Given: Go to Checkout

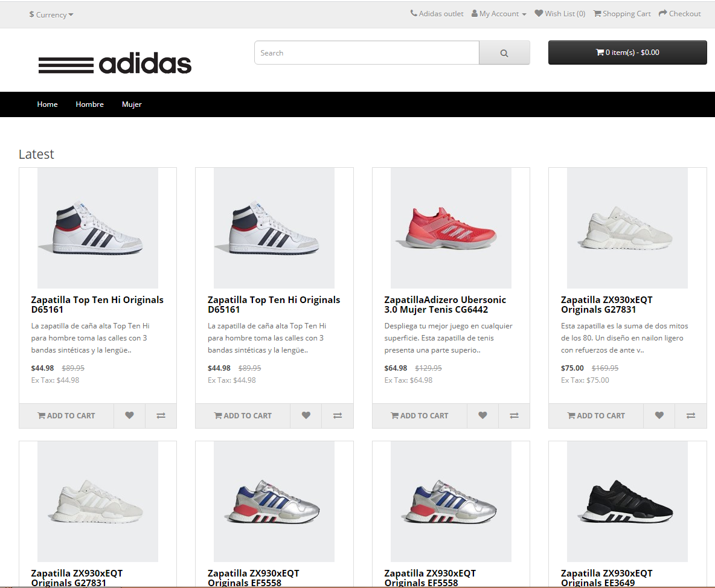Looking at the screenshot, I should pos(680,14).
